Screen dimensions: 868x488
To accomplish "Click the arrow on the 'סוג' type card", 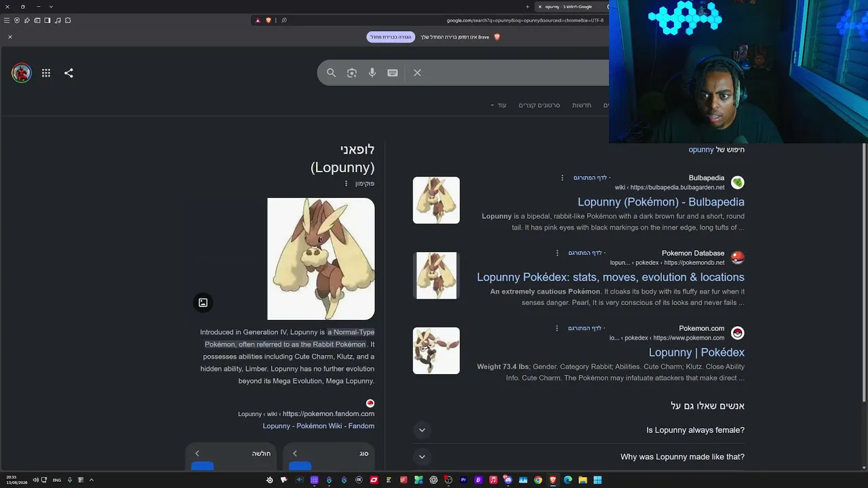I will (294, 453).
